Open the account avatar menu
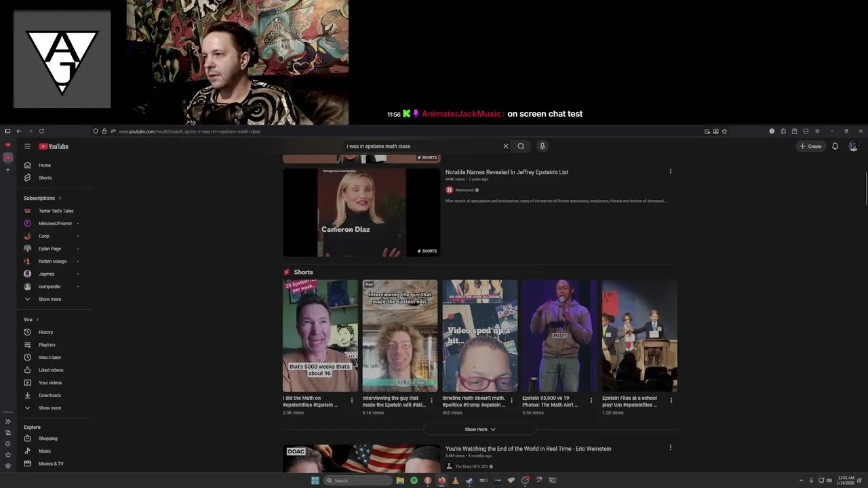The width and height of the screenshot is (868, 488). coord(853,146)
